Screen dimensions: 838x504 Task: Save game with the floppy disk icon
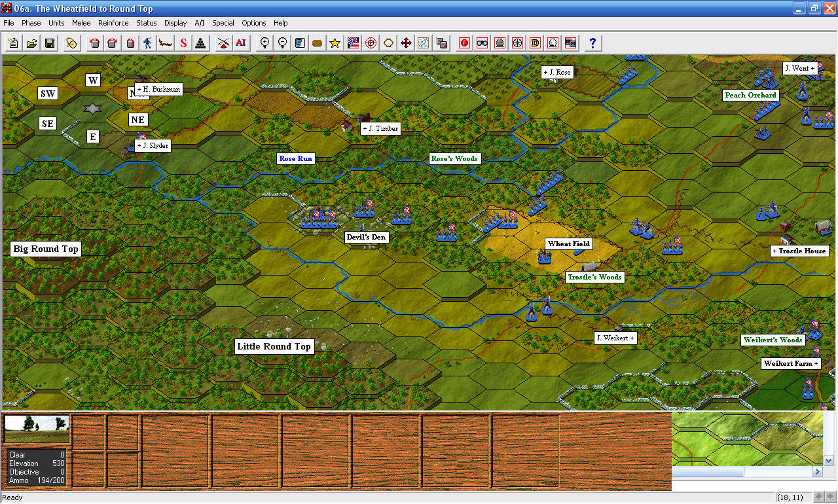point(50,43)
